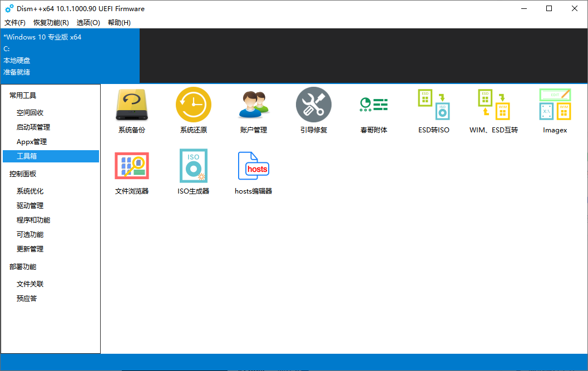Click the 本地硬盘 label in image tile
The width and height of the screenshot is (588, 371).
[x=17, y=61]
